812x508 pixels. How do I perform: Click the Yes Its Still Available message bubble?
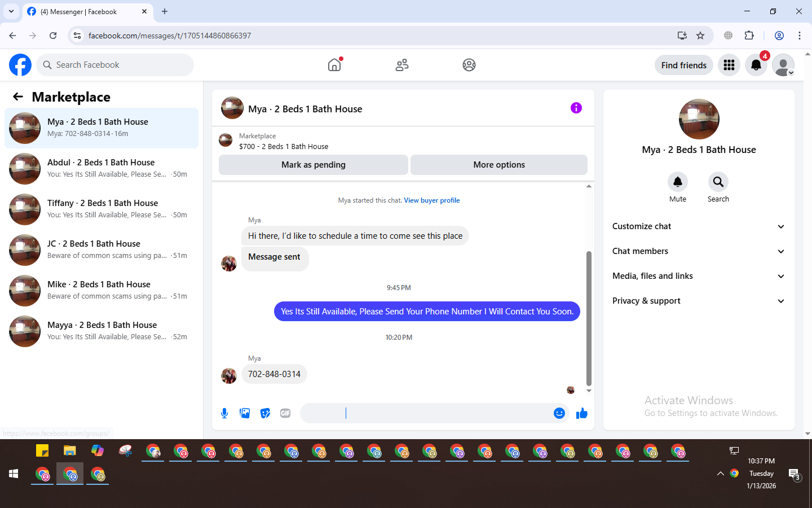427,312
